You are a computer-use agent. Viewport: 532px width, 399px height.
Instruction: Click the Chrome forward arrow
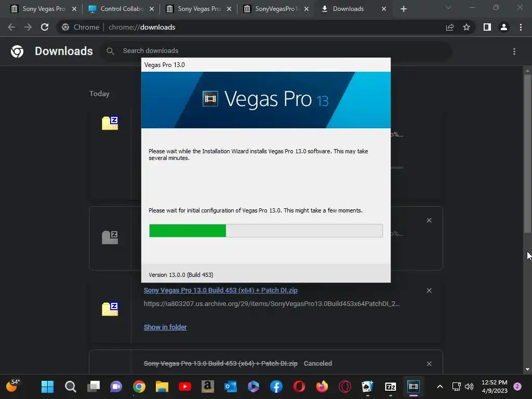(28, 27)
